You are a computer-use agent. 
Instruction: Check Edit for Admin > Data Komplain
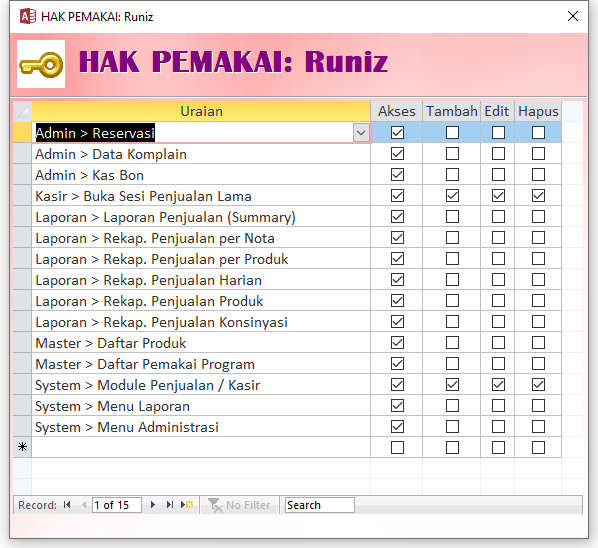(498, 154)
